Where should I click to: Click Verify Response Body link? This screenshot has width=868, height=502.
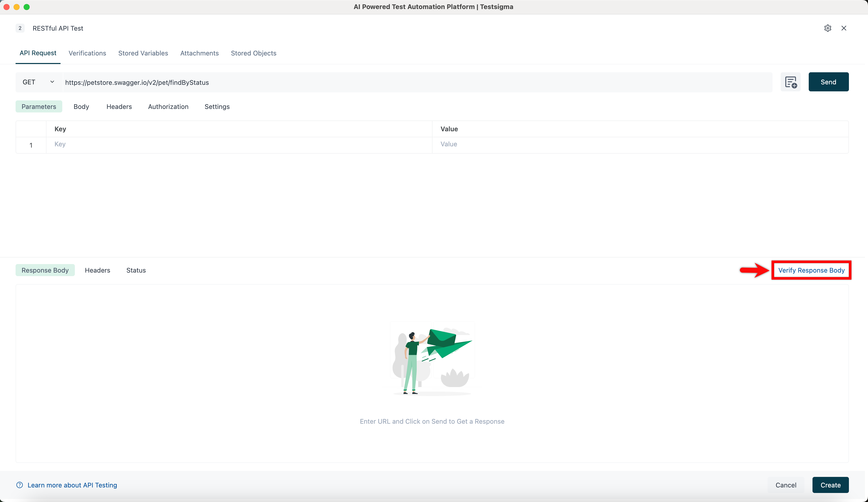click(x=811, y=270)
